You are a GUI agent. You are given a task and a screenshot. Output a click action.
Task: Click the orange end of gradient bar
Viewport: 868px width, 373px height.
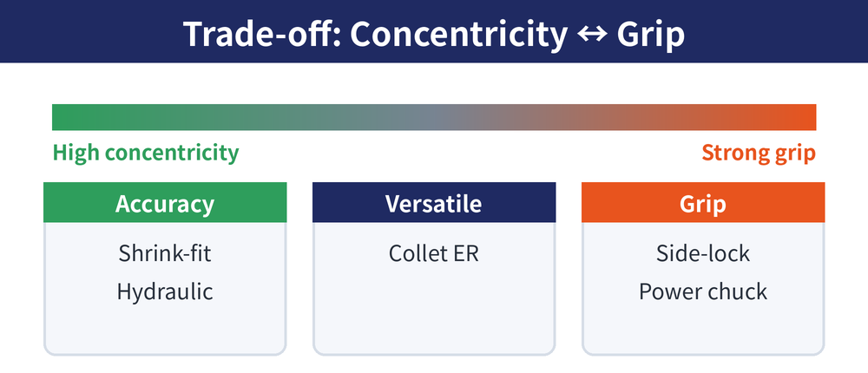point(801,117)
